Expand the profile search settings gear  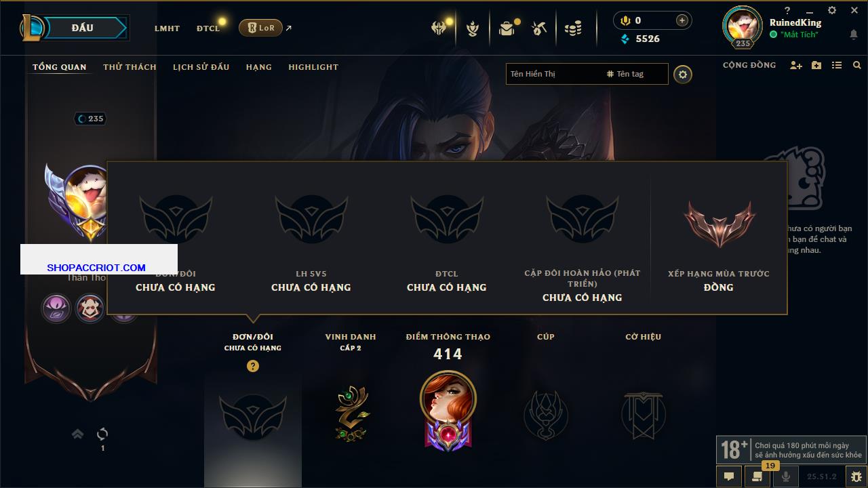(683, 74)
